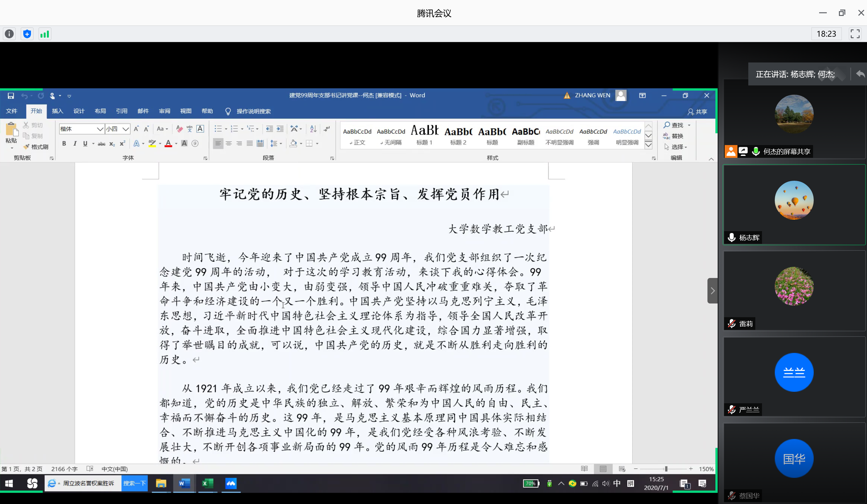
Task: Collapse the participant side panel arrow
Action: [x=712, y=291]
